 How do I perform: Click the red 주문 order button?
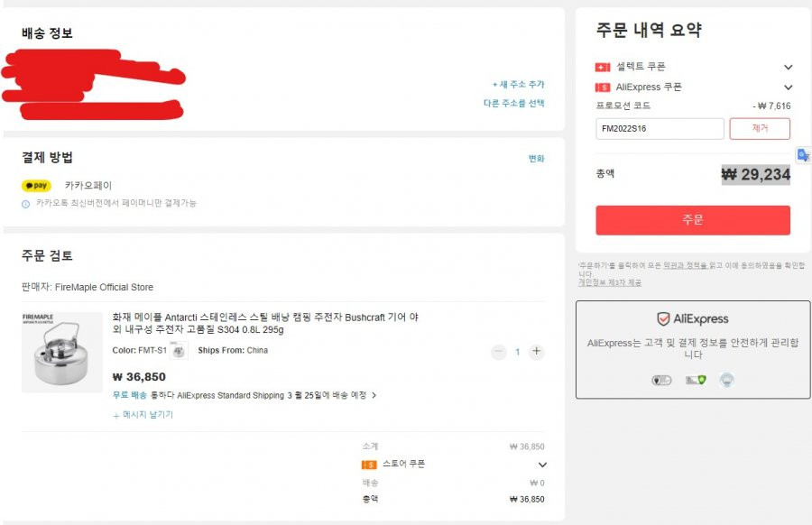[692, 221]
